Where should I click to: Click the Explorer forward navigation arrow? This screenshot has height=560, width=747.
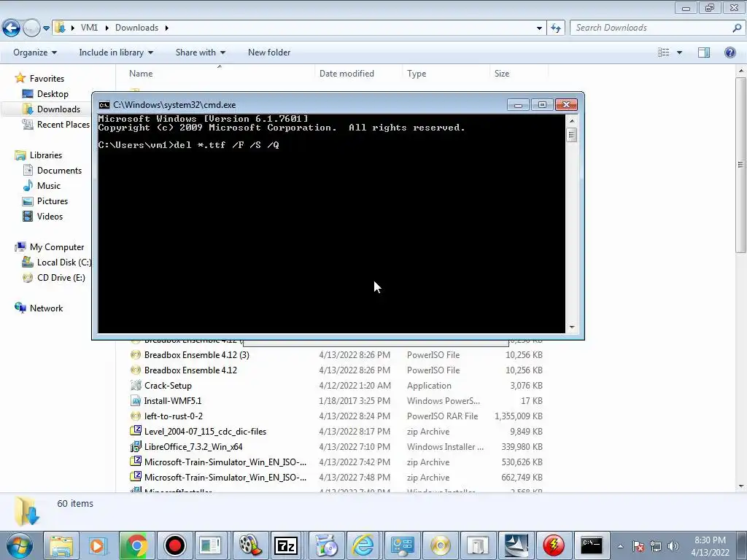(x=31, y=28)
